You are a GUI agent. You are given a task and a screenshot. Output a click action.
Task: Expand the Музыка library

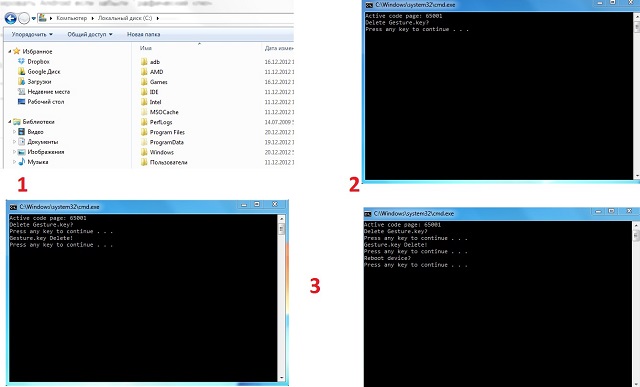pyautogui.click(x=14, y=162)
